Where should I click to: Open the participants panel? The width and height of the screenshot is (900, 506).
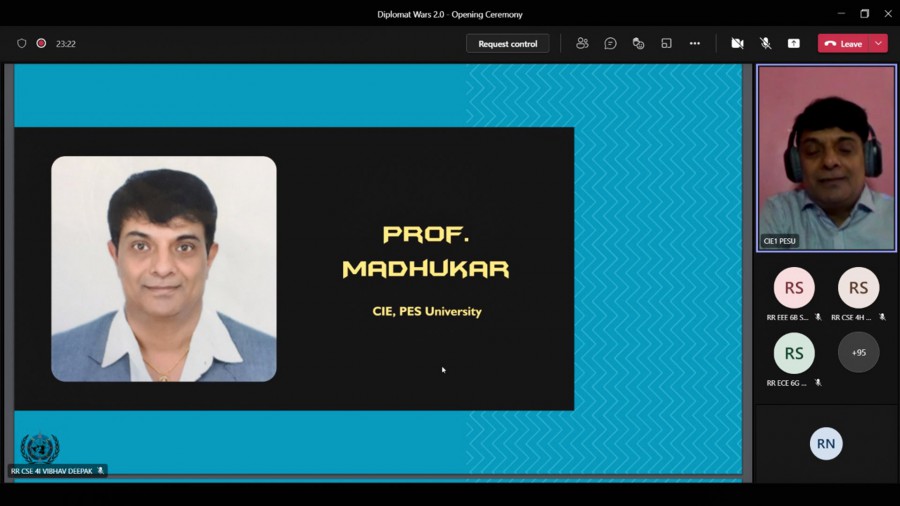coord(582,44)
